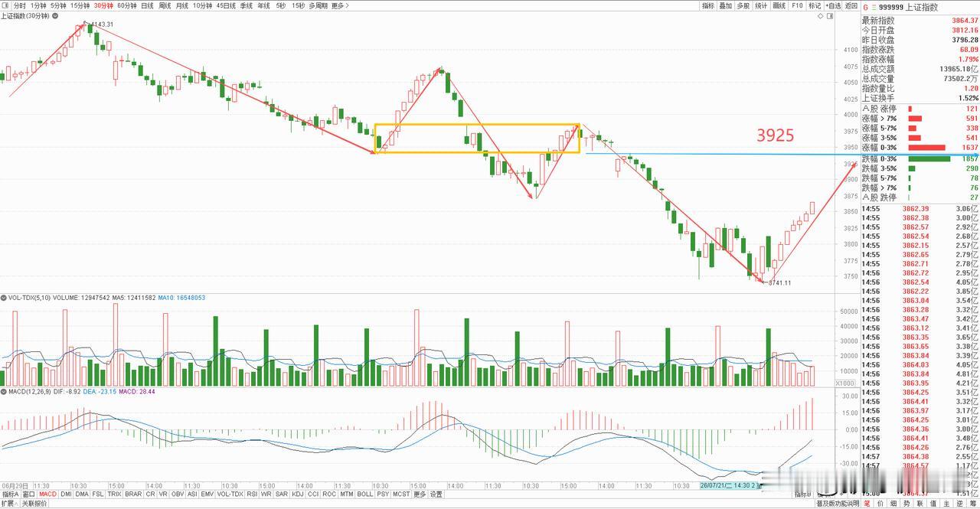Viewport: 980px width, 509px height.
Task: Click the red G icon beside 999999
Action: [865, 7]
